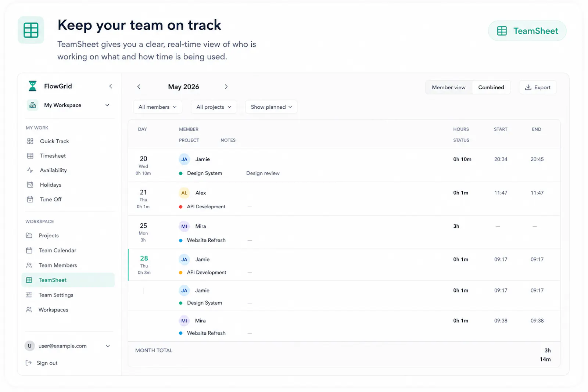This screenshot has height=392, width=588.
Task: Go to previous month arrow
Action: 139,87
